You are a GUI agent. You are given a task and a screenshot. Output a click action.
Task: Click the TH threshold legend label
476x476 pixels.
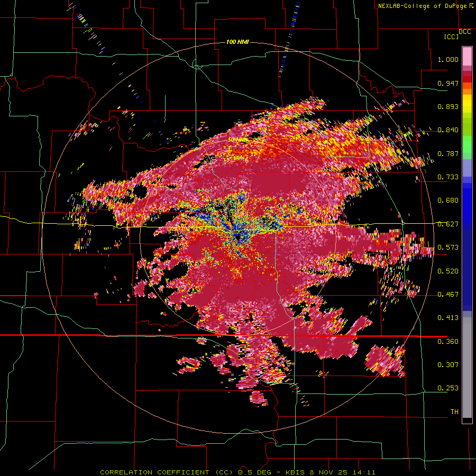454,412
